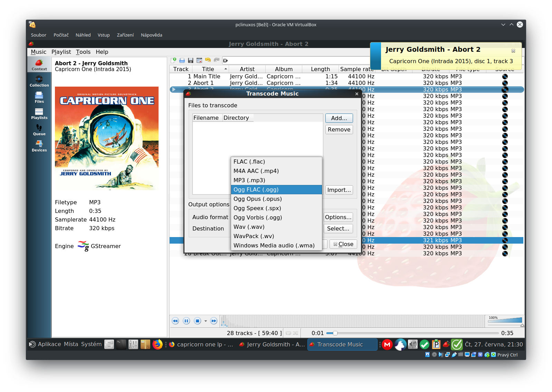Open the Tools menu
This screenshot has width=552, height=392.
[83, 52]
